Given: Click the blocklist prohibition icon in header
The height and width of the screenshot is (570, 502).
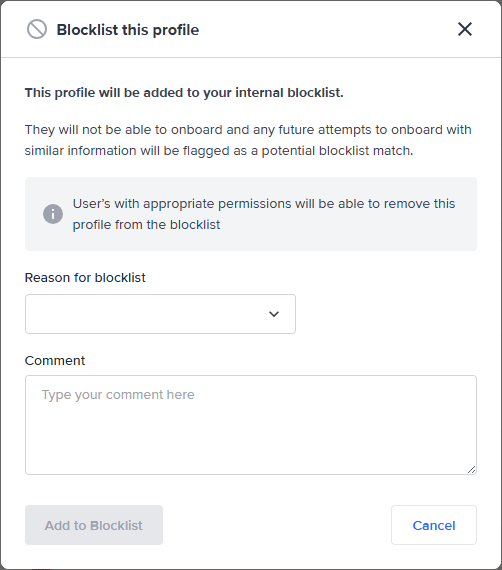Looking at the screenshot, I should [37, 29].
